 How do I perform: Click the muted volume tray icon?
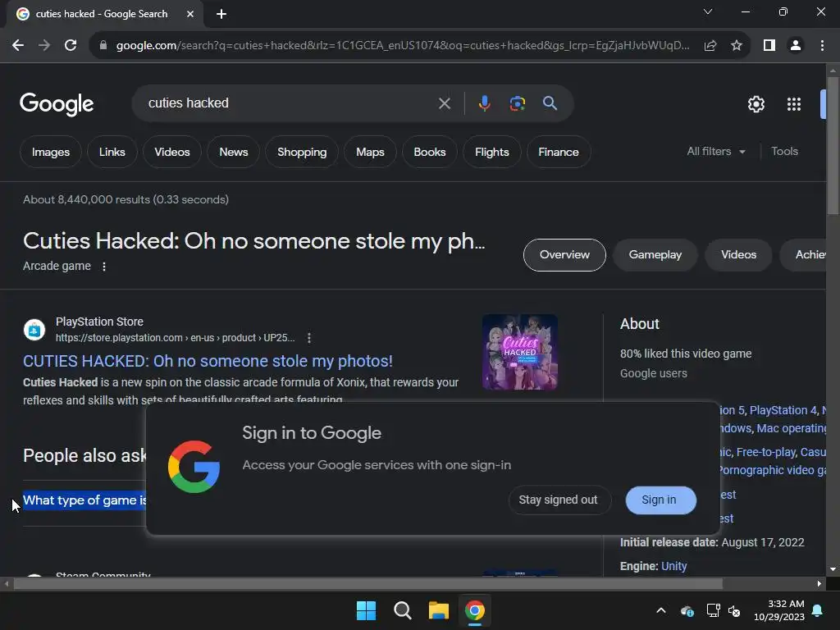point(734,610)
